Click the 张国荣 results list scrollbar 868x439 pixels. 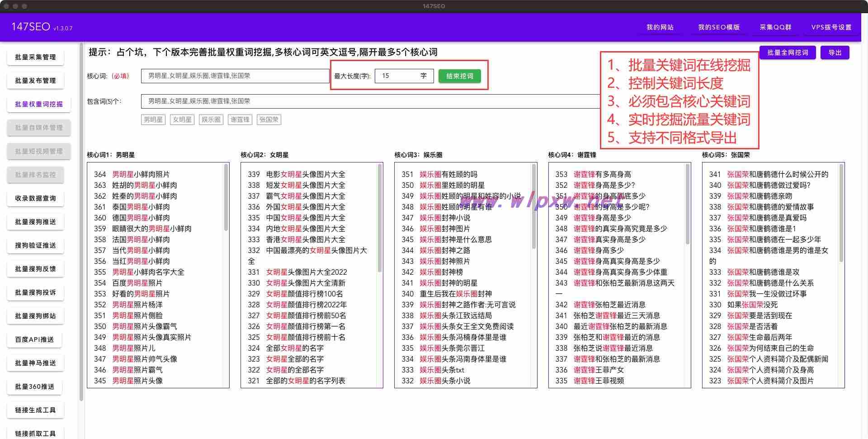pyautogui.click(x=841, y=213)
